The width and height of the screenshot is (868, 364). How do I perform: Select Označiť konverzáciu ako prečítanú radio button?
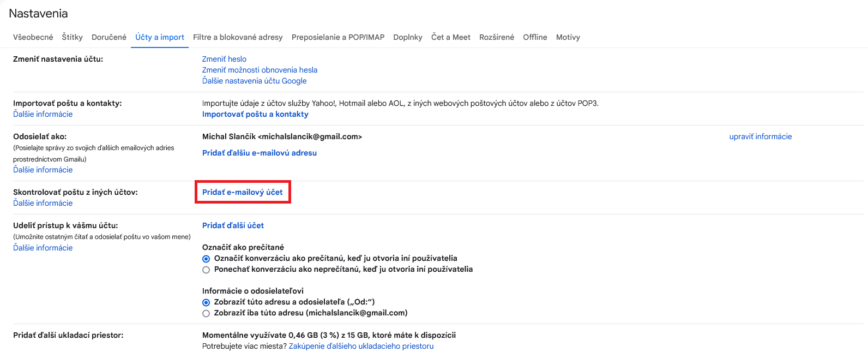[206, 259]
